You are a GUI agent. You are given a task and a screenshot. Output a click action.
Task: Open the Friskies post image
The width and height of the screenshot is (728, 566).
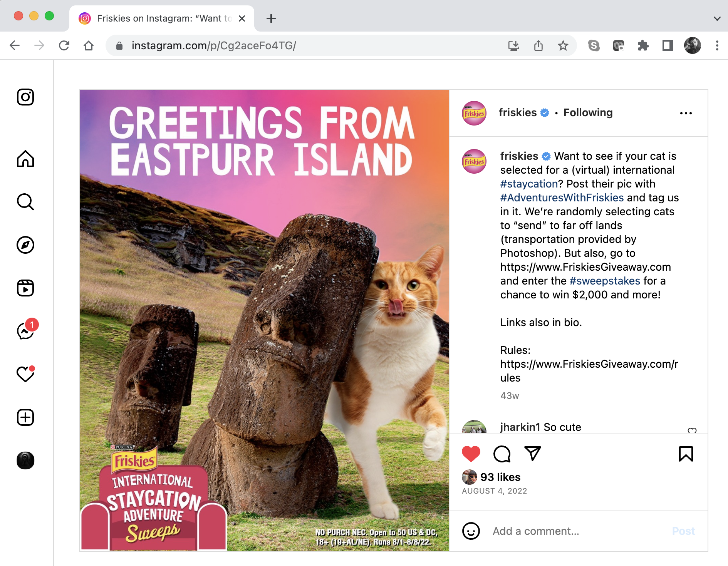(x=264, y=320)
